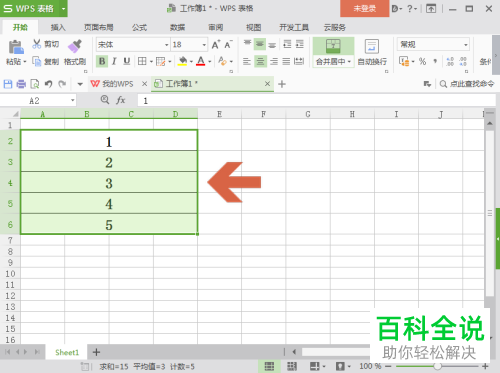The width and height of the screenshot is (500, 373).
Task: Open the number format dropdown (常规)
Action: tap(465, 45)
